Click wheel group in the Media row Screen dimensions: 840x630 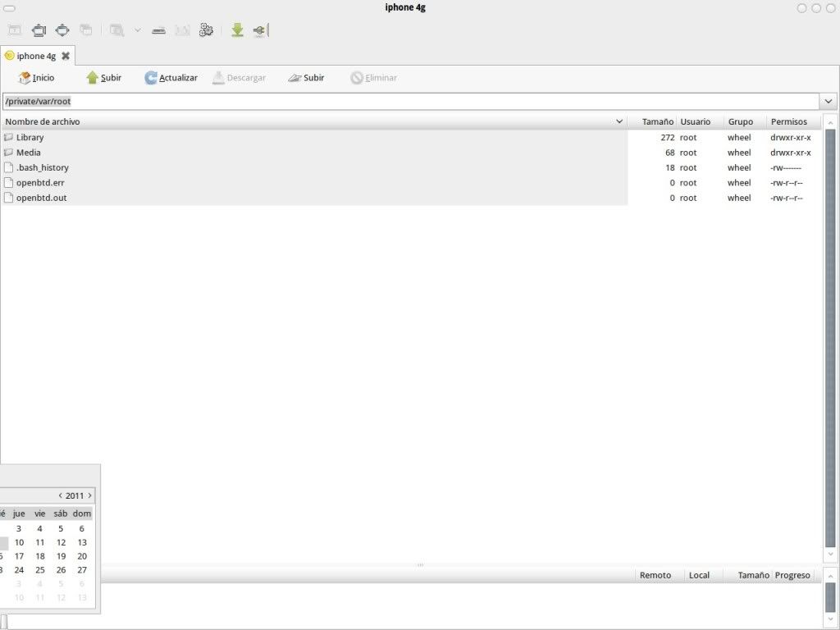[739, 152]
